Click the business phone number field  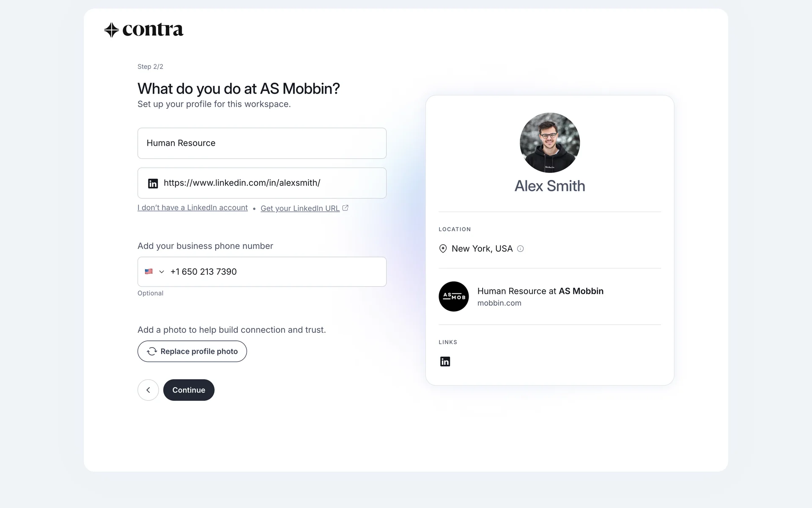275,272
